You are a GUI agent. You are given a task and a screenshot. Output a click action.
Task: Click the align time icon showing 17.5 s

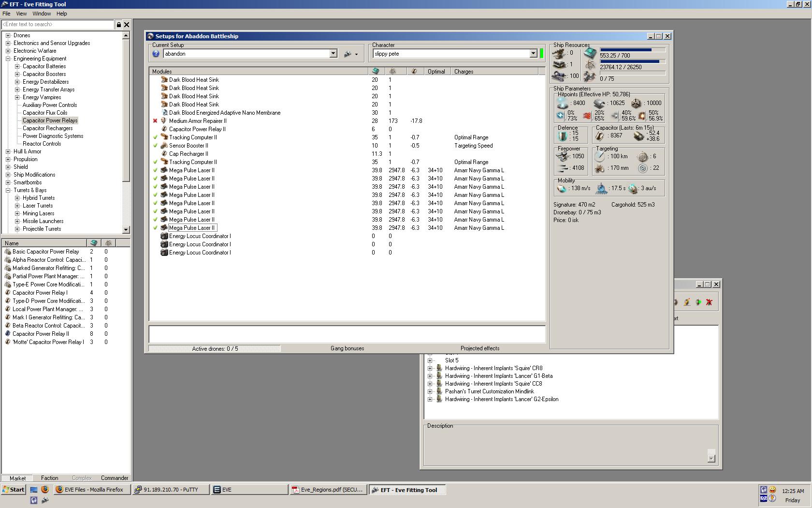601,188
